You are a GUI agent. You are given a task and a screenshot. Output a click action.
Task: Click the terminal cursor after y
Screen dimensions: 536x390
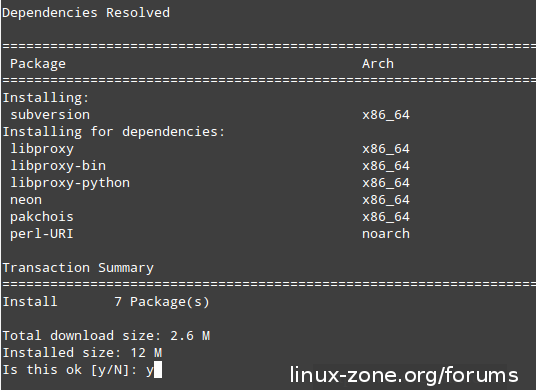pos(158,370)
